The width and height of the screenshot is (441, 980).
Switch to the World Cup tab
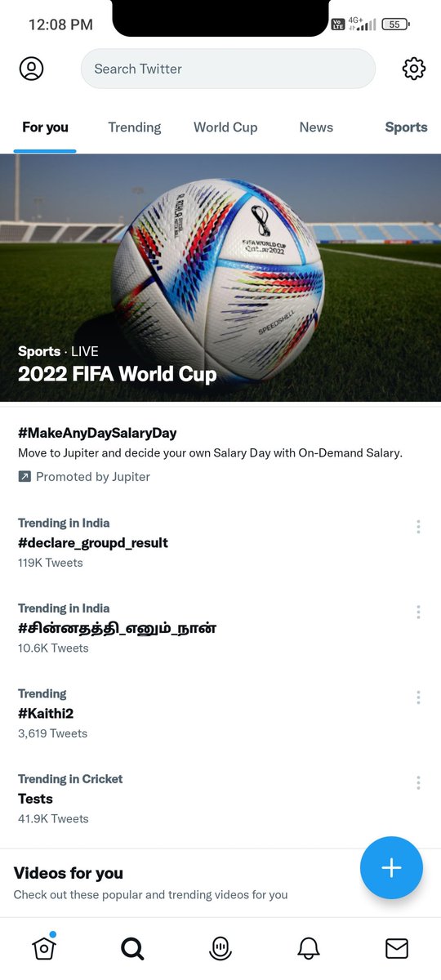(x=225, y=127)
